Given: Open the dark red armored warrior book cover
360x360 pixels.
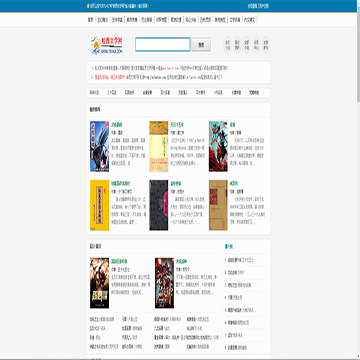Looking at the screenshot, I should [x=164, y=283].
